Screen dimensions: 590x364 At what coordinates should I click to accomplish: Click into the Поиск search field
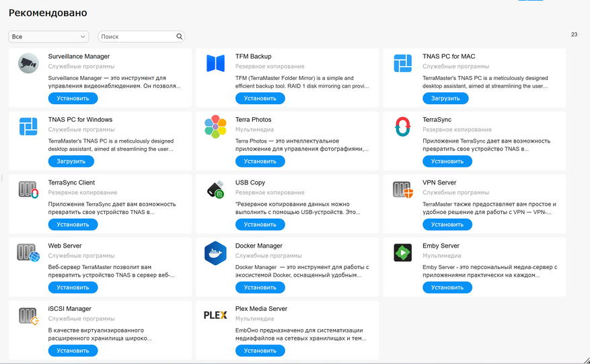137,37
